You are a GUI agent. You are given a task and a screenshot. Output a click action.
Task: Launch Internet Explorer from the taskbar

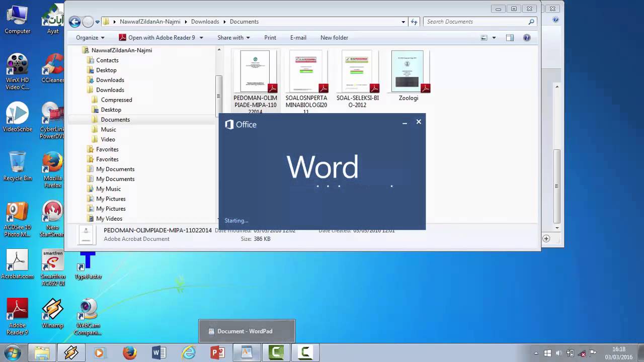coord(188,353)
